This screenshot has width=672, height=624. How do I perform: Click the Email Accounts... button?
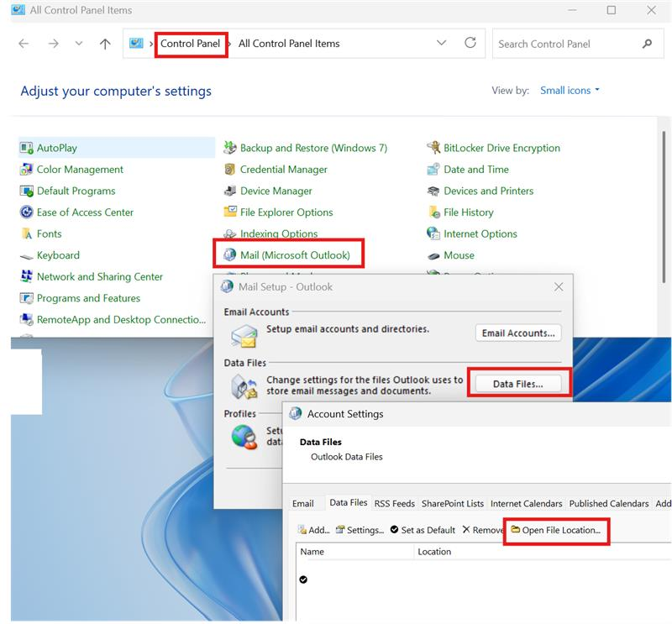pyautogui.click(x=518, y=333)
